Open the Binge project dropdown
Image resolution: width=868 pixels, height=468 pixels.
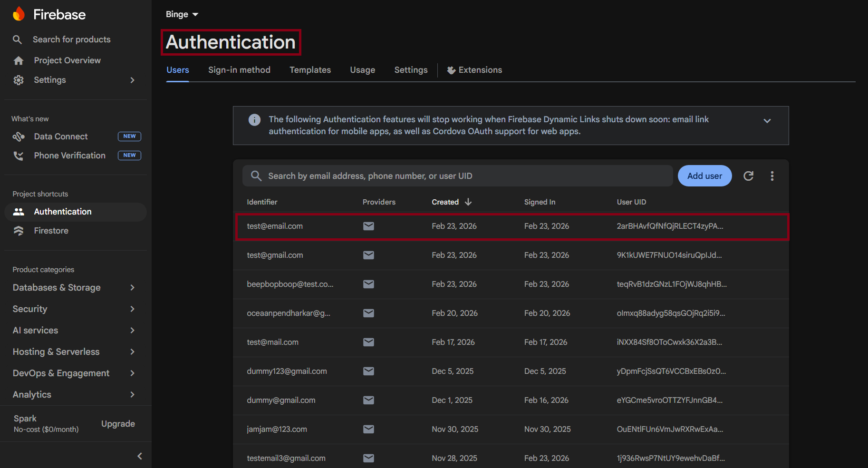[182, 14]
